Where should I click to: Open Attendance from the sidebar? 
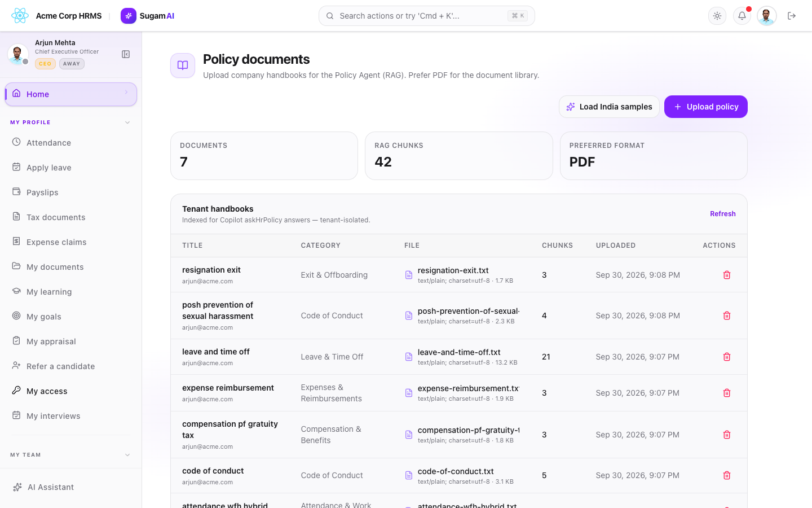(71, 143)
